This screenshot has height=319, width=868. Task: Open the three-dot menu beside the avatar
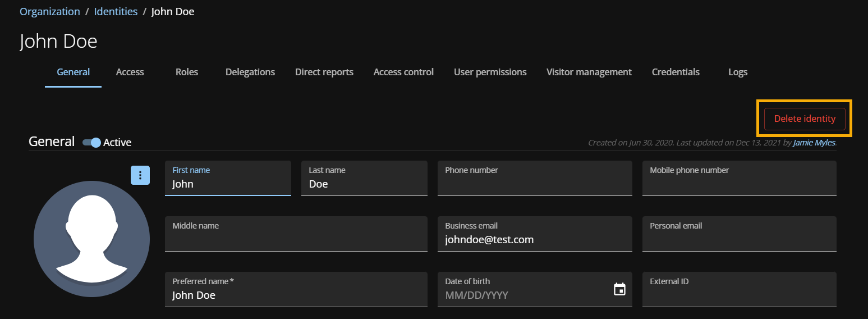(x=140, y=175)
